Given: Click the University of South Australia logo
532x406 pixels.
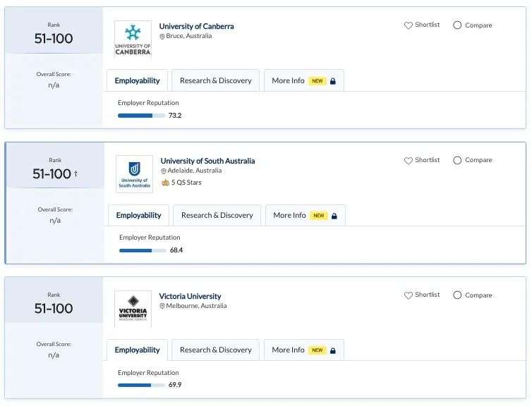Looking at the screenshot, I should tap(134, 174).
